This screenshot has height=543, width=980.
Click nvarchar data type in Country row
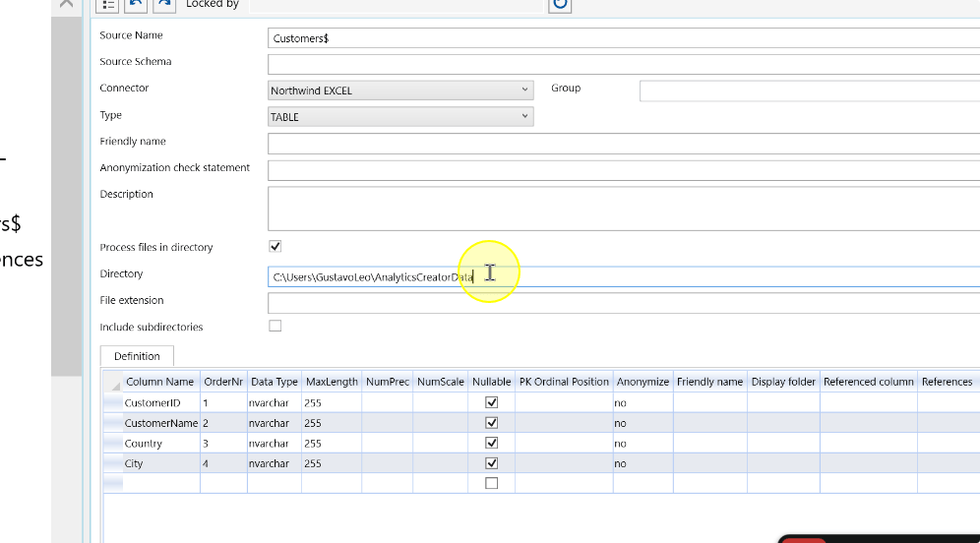click(275, 443)
